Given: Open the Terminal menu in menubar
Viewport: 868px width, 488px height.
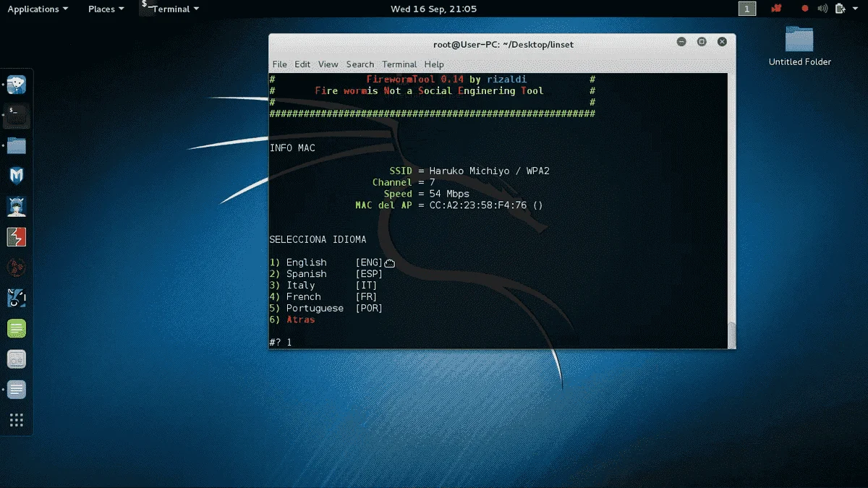Looking at the screenshot, I should (x=399, y=64).
